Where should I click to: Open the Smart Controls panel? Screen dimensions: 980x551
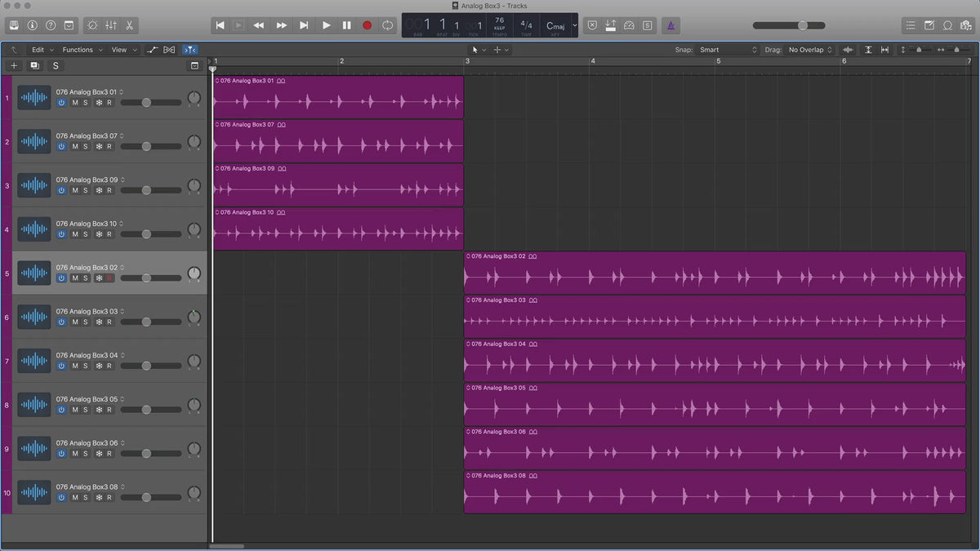(91, 25)
